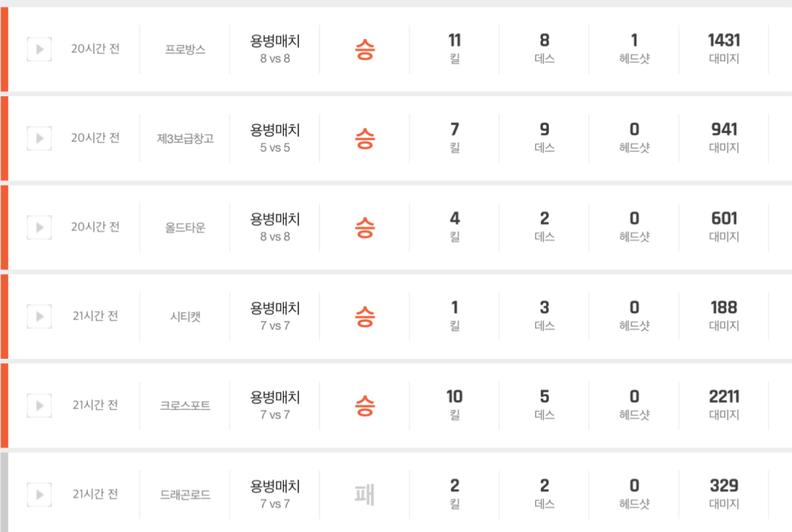This screenshot has width=792, height=532.
Task: Open the 제3보급창고 map link
Action: 185,138
